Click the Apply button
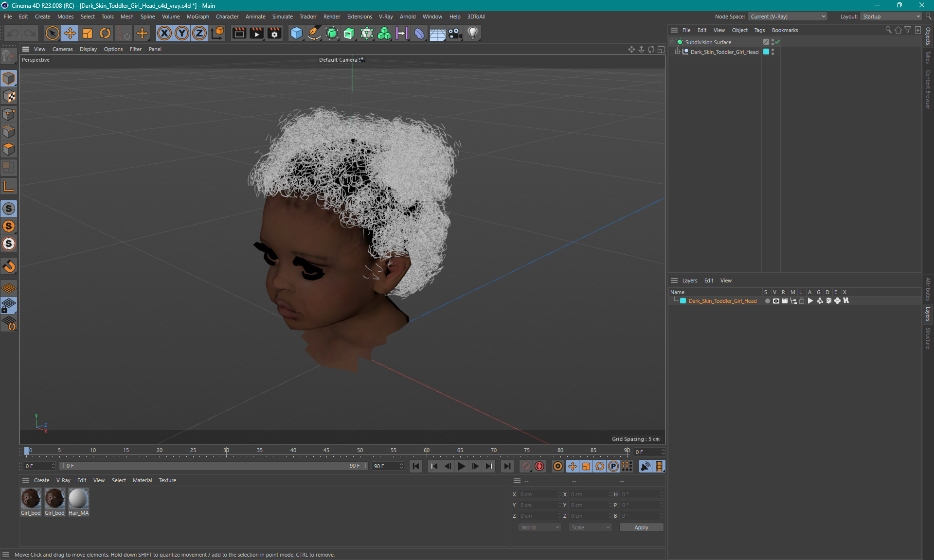The width and height of the screenshot is (934, 560). 641,527
